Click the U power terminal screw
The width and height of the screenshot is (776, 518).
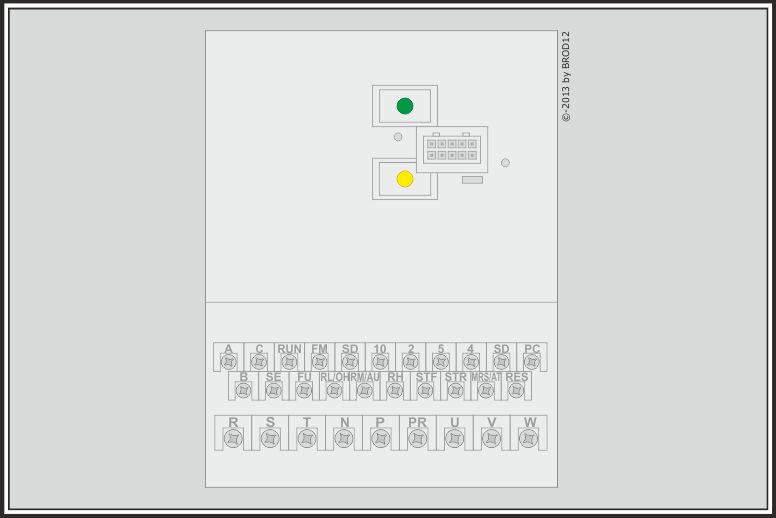click(x=454, y=438)
